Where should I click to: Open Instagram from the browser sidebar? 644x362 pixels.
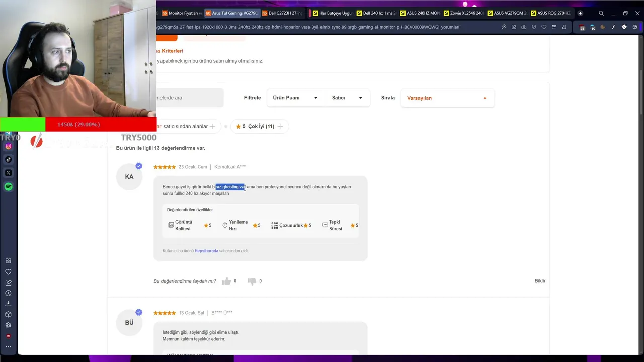tap(8, 146)
